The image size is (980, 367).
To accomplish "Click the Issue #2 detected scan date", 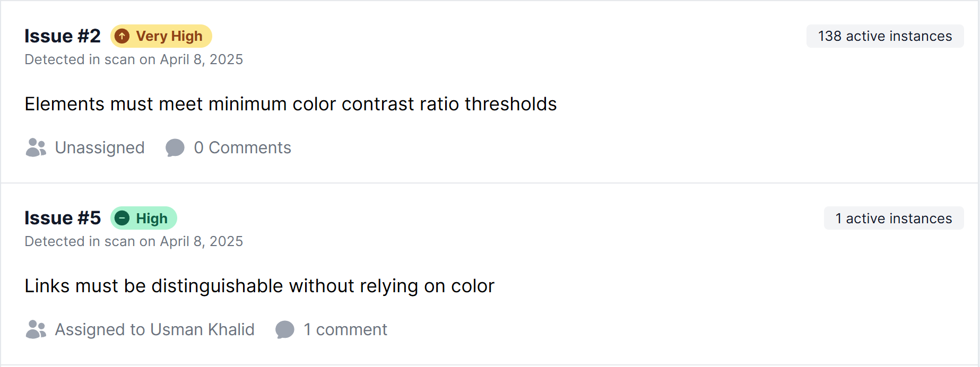I will pyautogui.click(x=134, y=59).
